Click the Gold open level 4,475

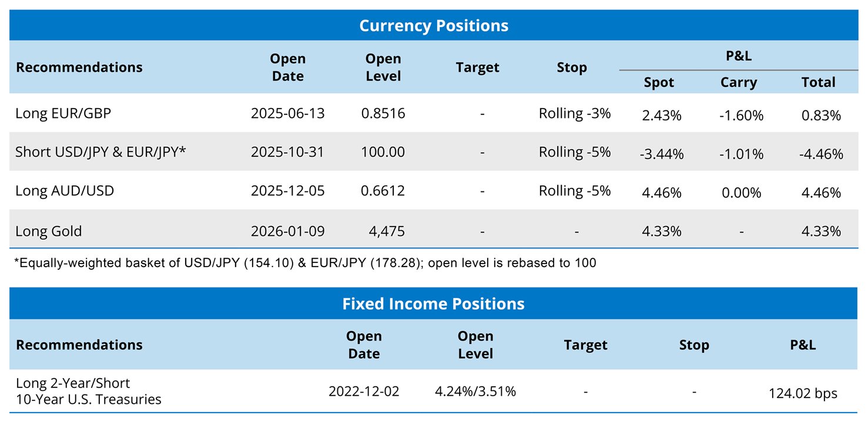click(x=387, y=231)
